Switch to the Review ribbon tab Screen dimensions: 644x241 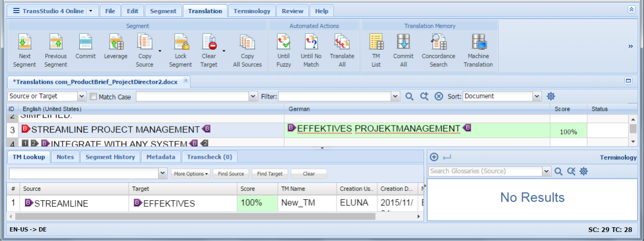(x=293, y=11)
